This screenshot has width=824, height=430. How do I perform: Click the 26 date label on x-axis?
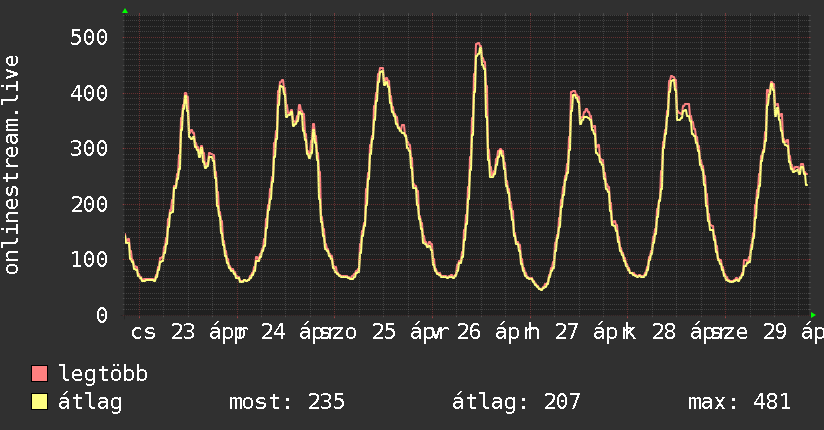coord(469,332)
